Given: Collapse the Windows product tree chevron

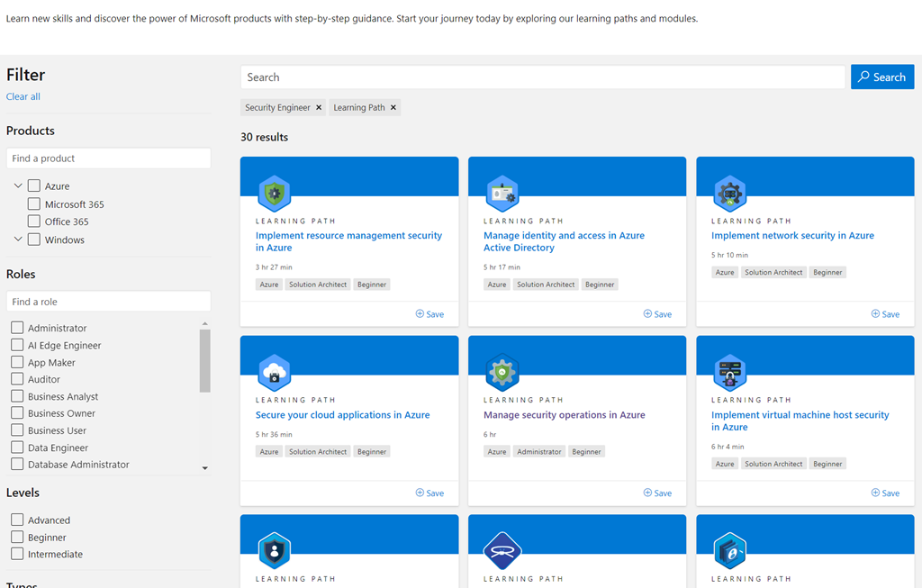Looking at the screenshot, I should 18,240.
